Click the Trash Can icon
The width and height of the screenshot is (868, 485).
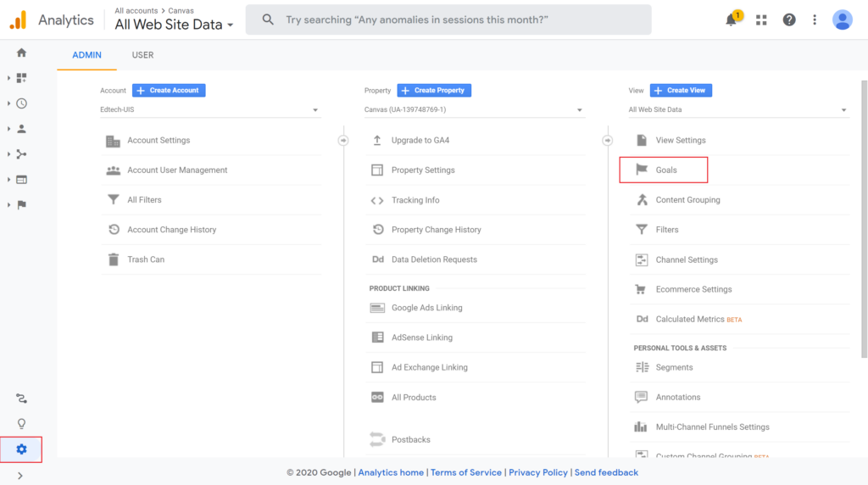point(114,259)
